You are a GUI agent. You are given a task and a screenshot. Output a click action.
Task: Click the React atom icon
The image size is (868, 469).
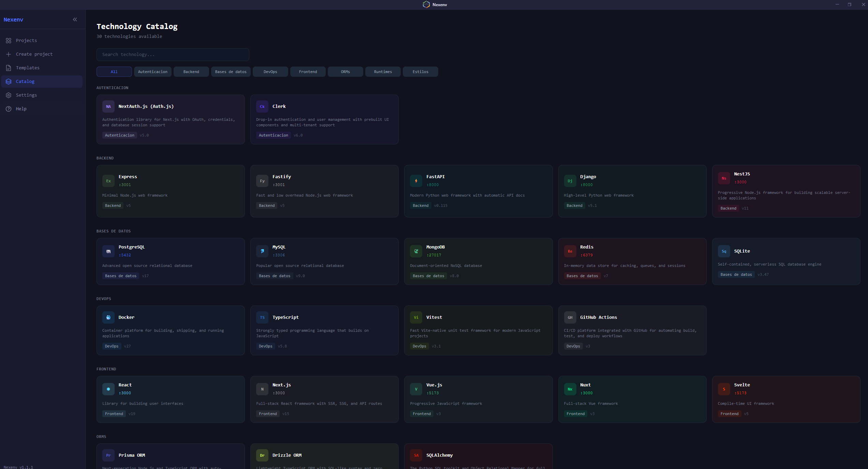[108, 389]
